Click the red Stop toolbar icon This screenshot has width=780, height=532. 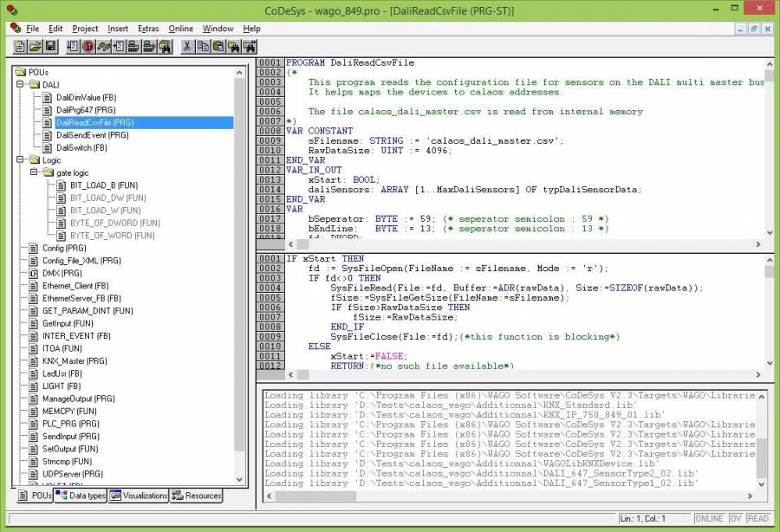pos(88,47)
